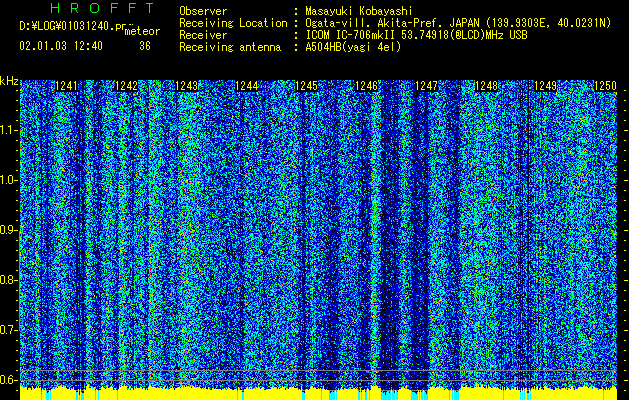Click the 0.6 frequency axis label
This screenshot has height=400, width=629.
8,380
